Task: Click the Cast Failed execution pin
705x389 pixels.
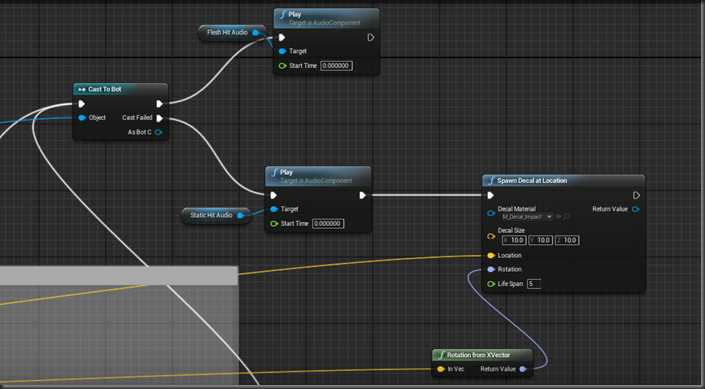Action: tap(160, 118)
